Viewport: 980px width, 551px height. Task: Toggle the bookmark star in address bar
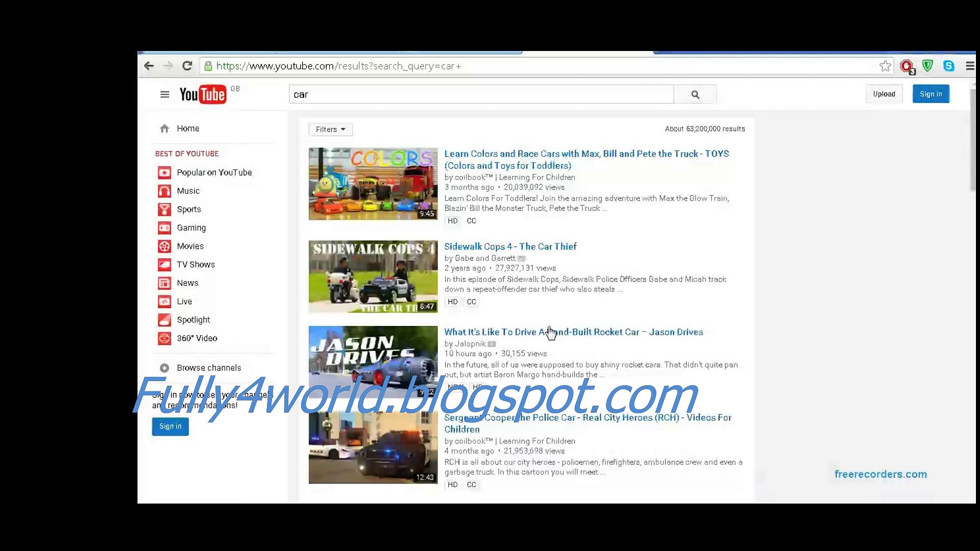pos(885,66)
